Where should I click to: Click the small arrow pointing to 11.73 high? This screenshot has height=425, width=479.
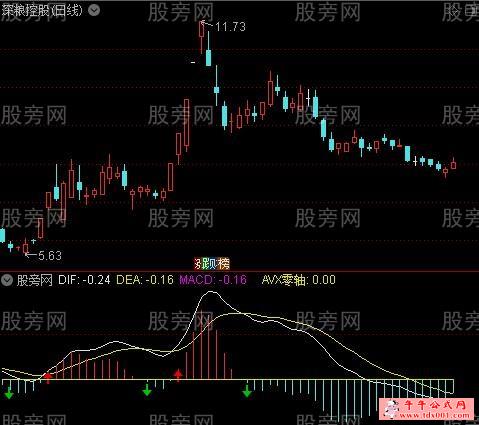207,24
